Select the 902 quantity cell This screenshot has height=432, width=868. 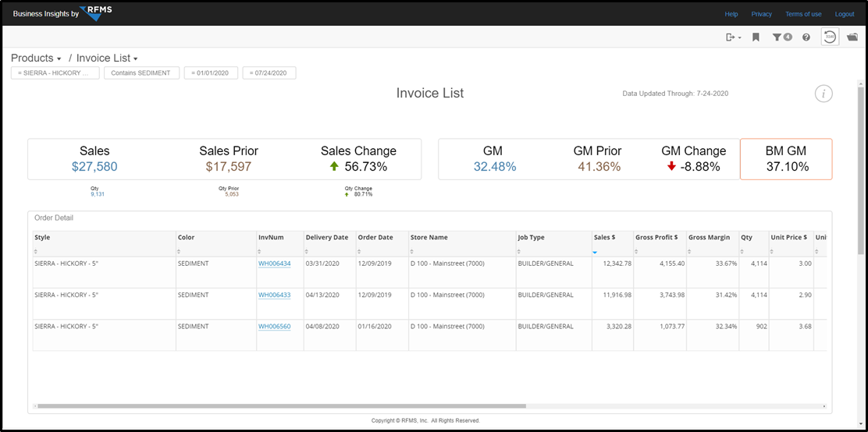[x=754, y=335]
